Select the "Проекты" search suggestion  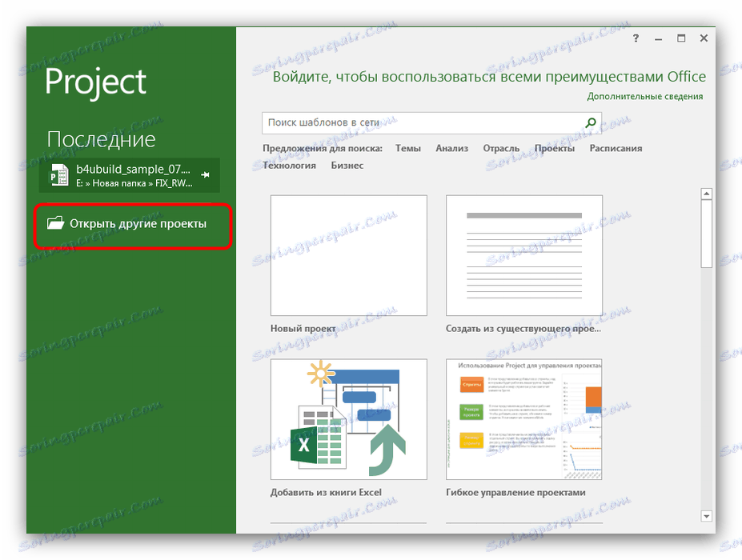555,149
